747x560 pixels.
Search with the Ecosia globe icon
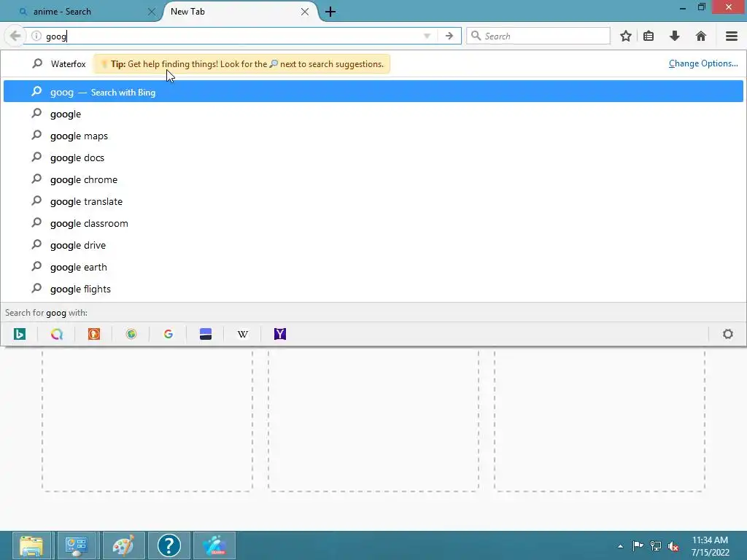coord(131,334)
